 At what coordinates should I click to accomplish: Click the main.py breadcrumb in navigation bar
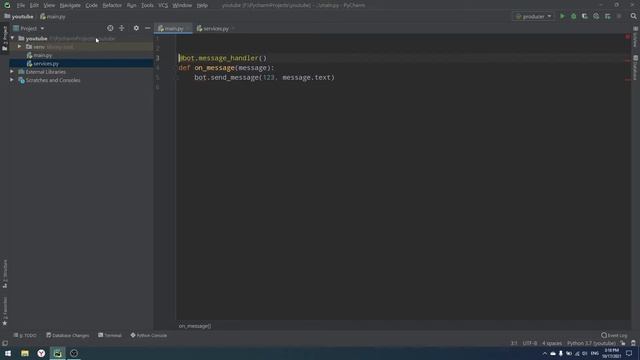53,16
